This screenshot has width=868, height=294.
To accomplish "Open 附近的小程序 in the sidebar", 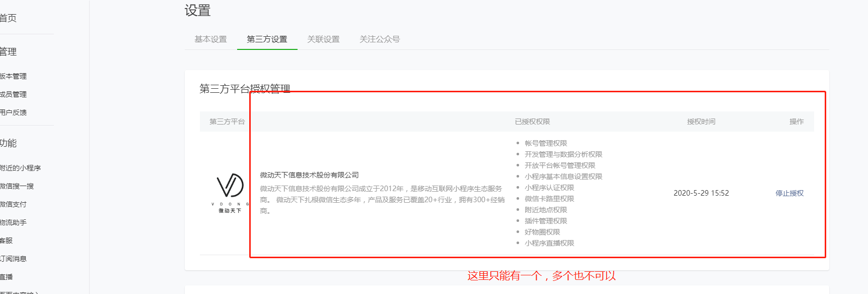I will 20,168.
